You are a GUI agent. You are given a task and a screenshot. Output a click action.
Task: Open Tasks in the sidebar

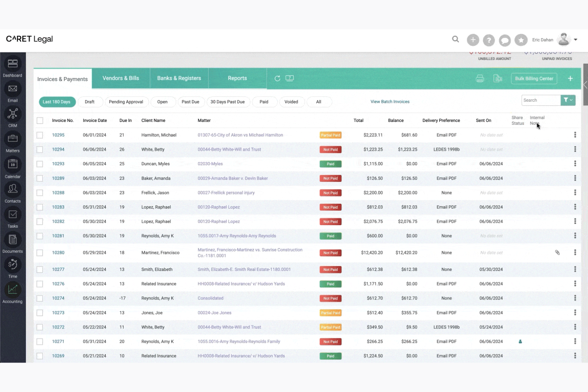tap(13, 214)
